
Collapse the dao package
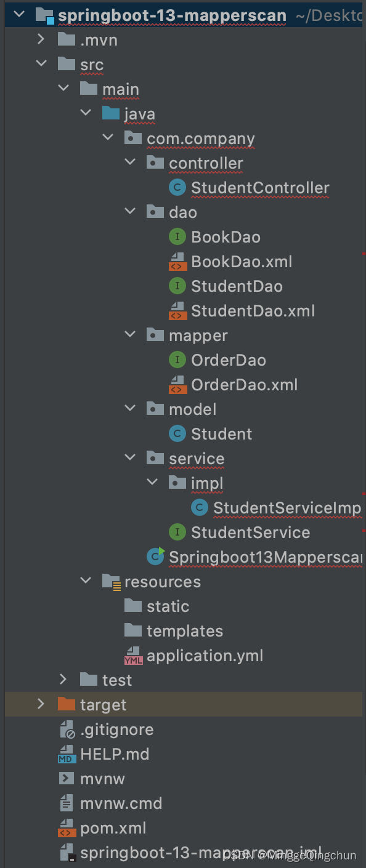pyautogui.click(x=129, y=212)
